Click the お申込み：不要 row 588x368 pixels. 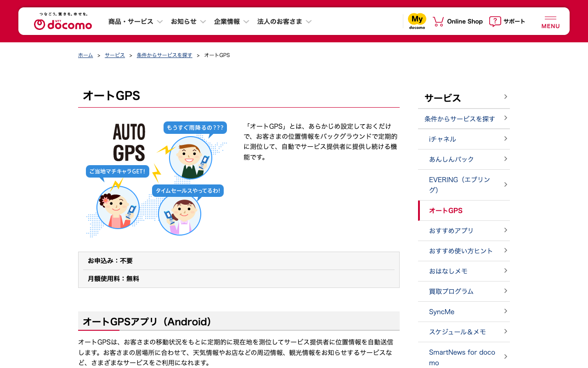(239, 261)
